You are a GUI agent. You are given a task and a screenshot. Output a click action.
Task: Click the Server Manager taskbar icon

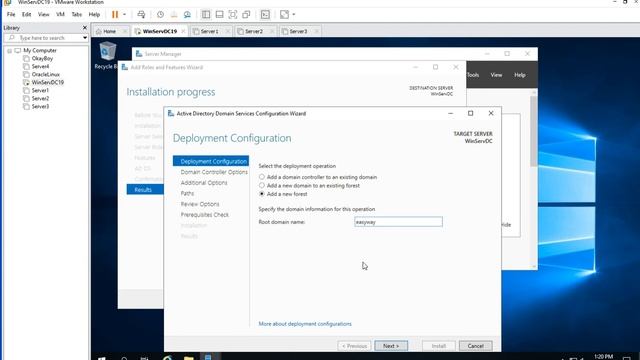(x=208, y=358)
